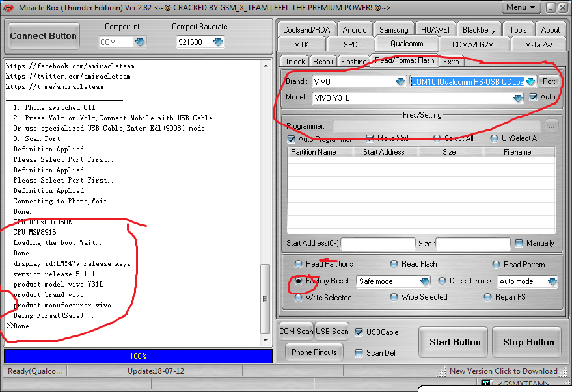Screen dimensions: 572x392
Task: Switch to the Android tab
Action: (355, 29)
